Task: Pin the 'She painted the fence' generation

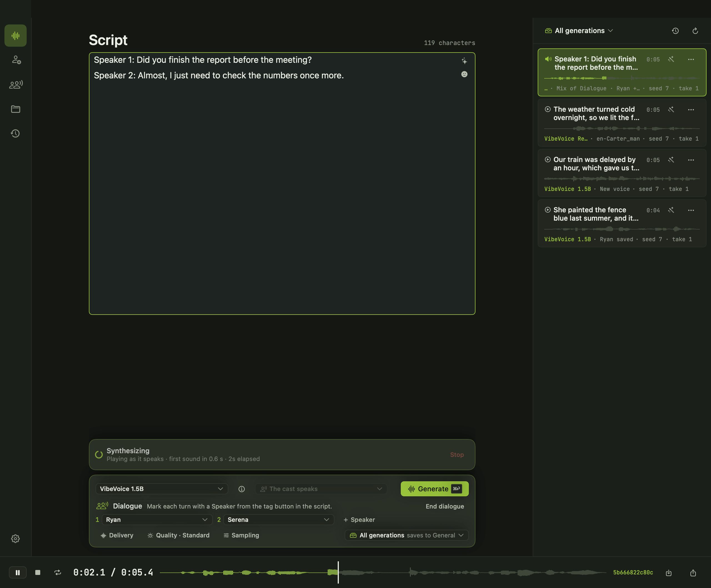Action: [x=671, y=210]
